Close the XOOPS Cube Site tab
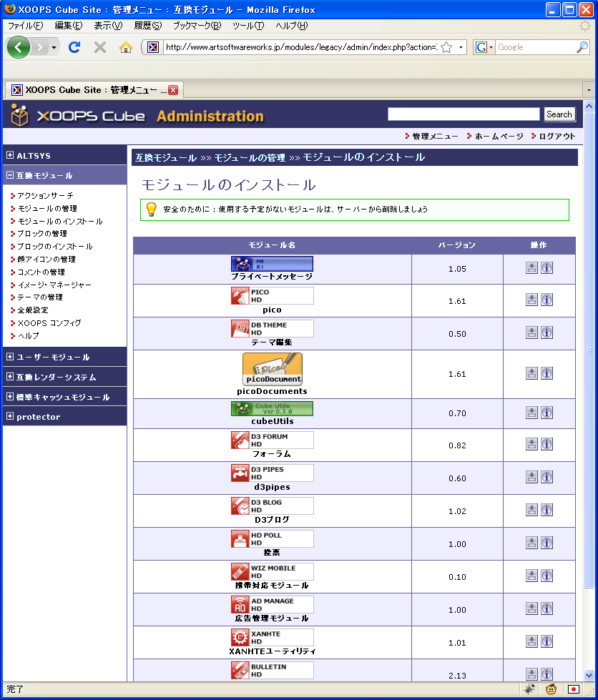The width and height of the screenshot is (598, 700). (x=173, y=90)
